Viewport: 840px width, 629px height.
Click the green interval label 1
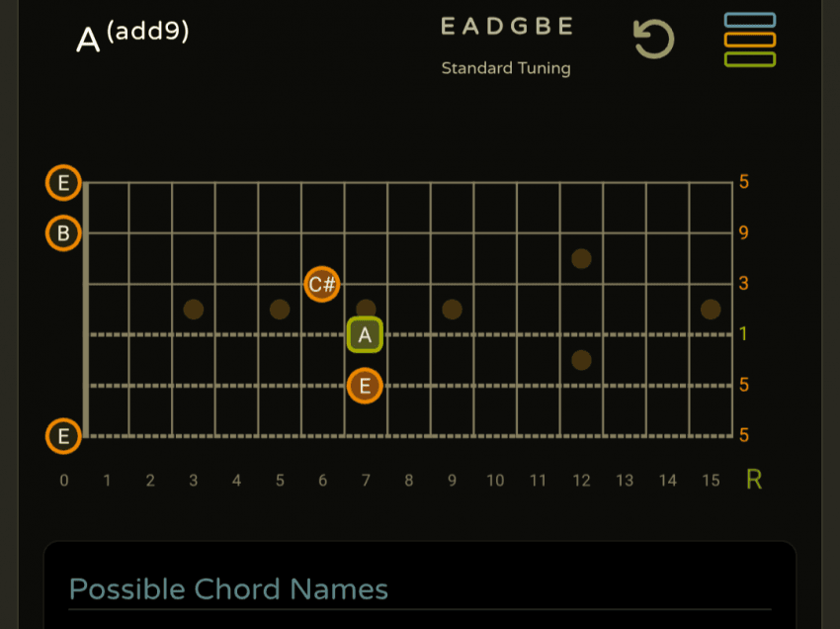point(743,334)
